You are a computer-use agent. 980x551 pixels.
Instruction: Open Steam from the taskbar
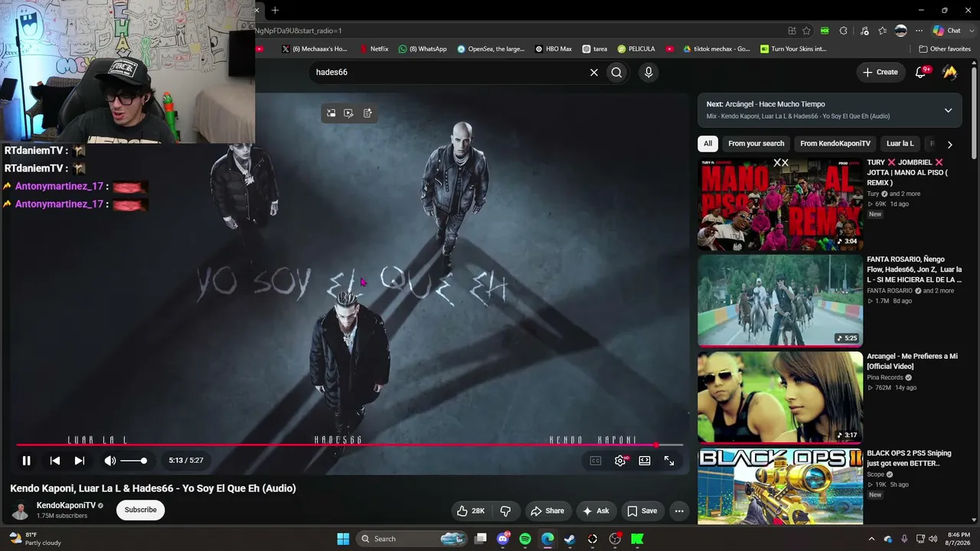click(570, 539)
